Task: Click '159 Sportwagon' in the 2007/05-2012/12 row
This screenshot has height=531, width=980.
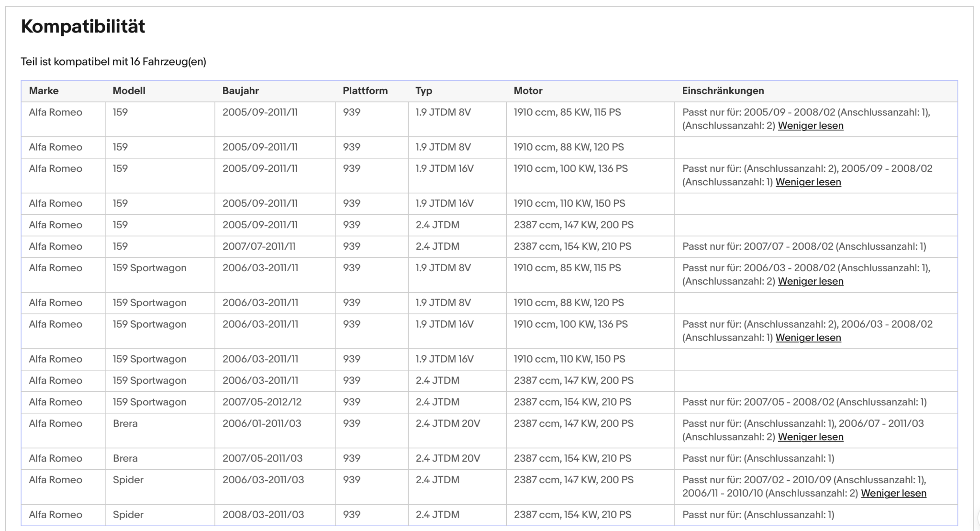Action: coord(149,402)
